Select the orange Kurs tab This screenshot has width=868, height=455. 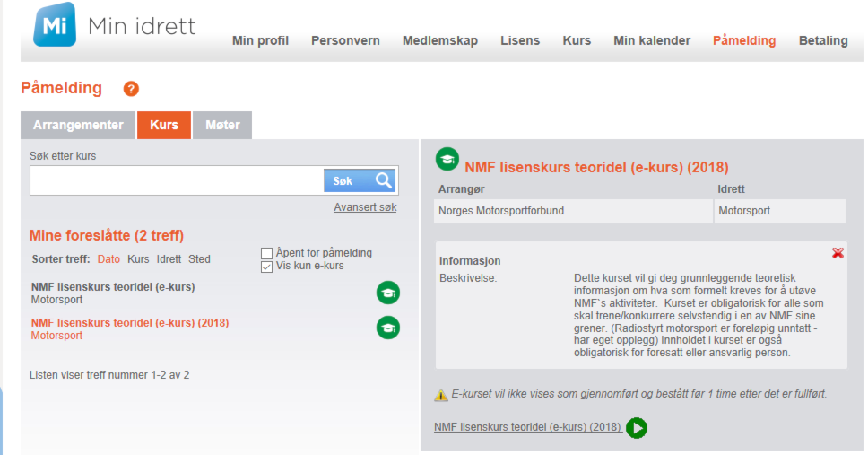(x=164, y=125)
